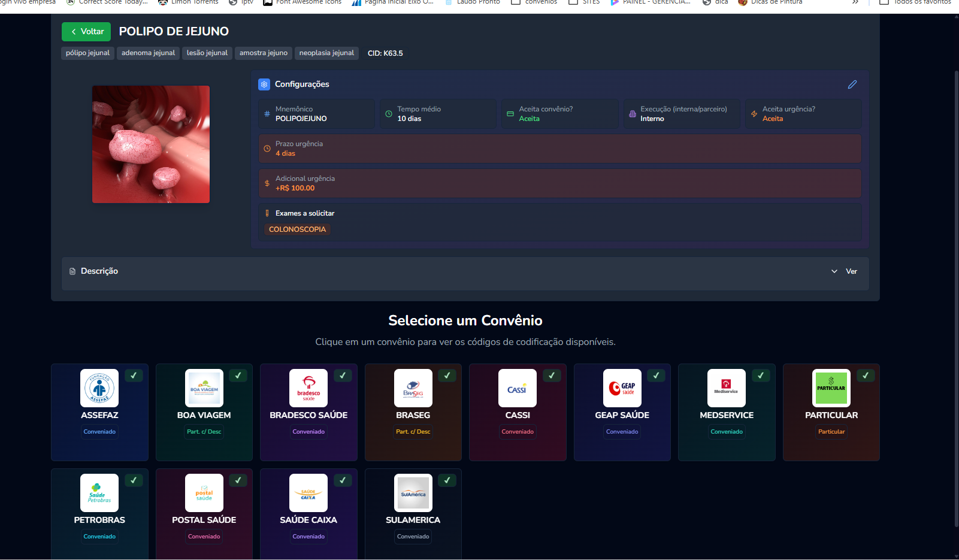The width and height of the screenshot is (959, 560).
Task: Go back with the Voltar button
Action: tap(86, 32)
